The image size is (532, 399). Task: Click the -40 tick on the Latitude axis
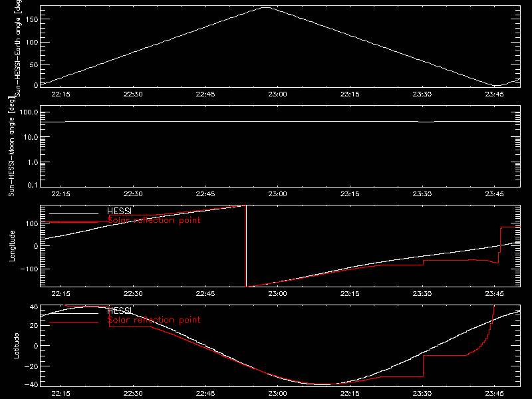click(x=32, y=385)
